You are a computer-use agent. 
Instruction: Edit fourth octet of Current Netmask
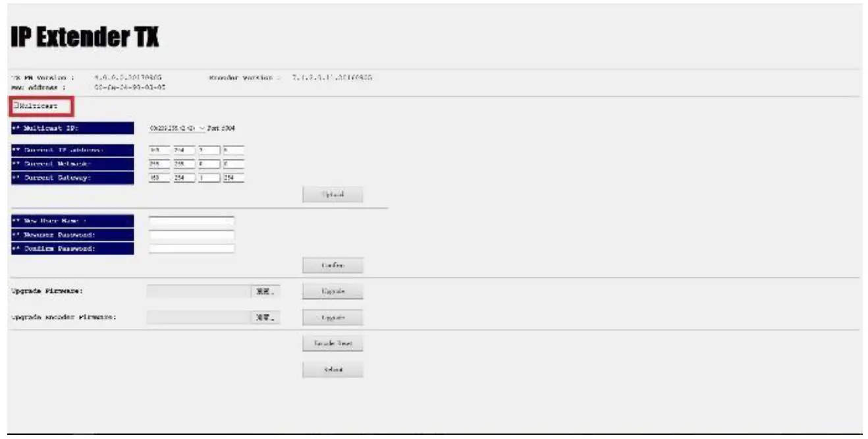[x=233, y=164]
